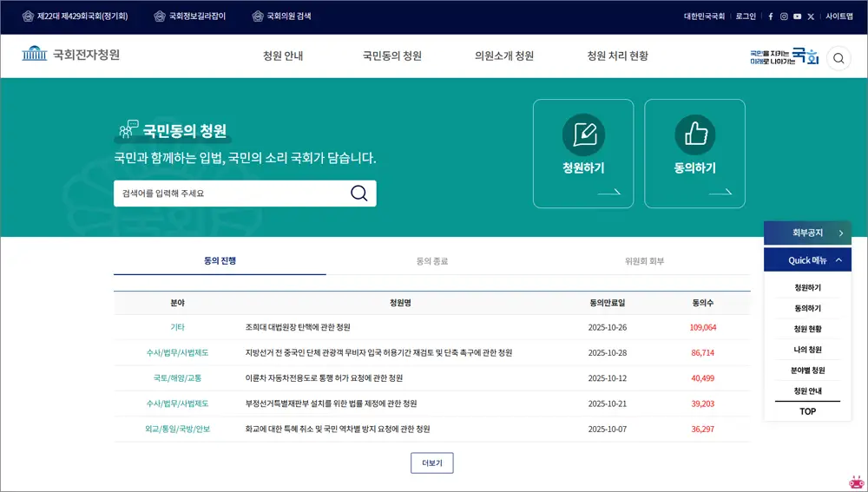Open the X (Twitter) icon in top bar
The width and height of the screenshot is (868, 492).
tap(811, 16)
